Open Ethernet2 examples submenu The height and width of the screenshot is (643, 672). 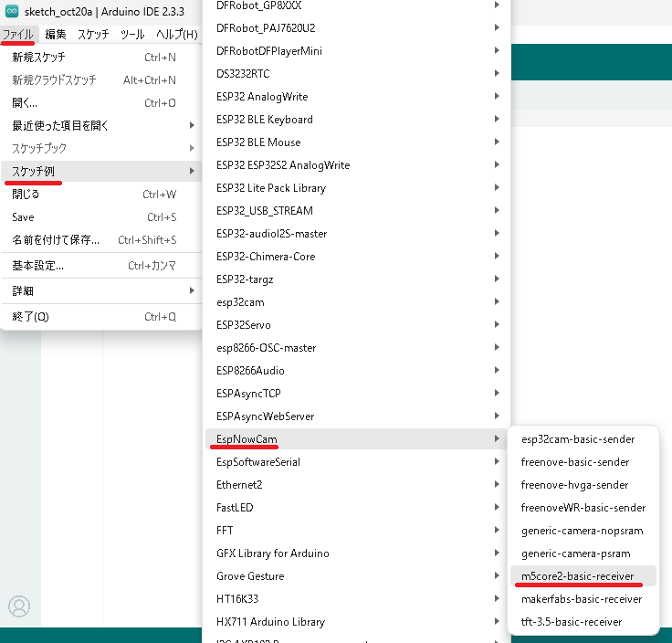click(357, 484)
